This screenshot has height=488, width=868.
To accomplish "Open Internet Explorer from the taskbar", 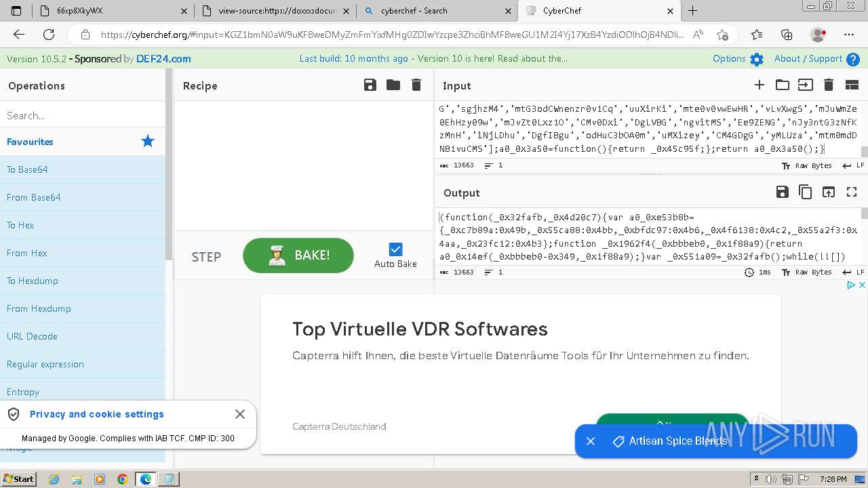I will pyautogui.click(x=54, y=479).
